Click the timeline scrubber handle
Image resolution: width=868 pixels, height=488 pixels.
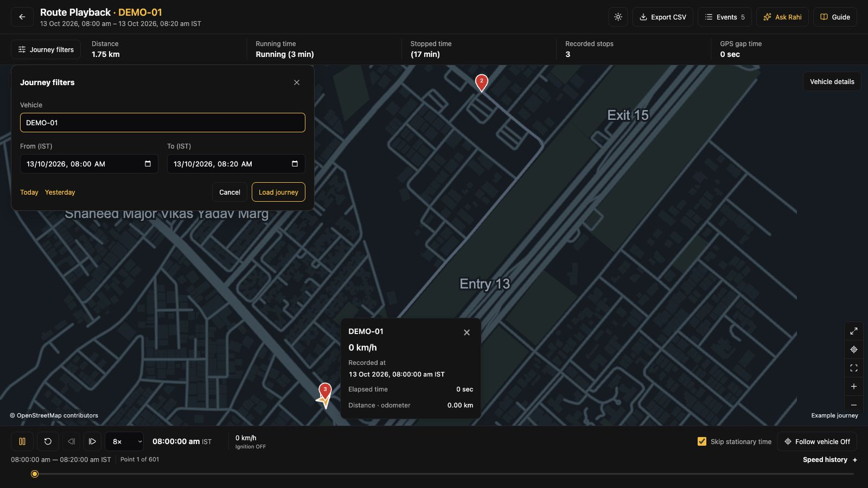[35, 474]
